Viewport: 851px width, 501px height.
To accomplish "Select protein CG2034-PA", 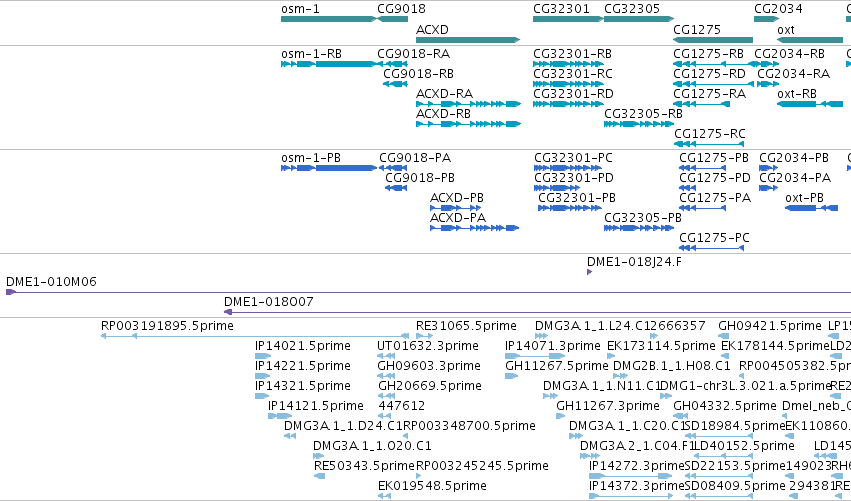I will [769, 188].
